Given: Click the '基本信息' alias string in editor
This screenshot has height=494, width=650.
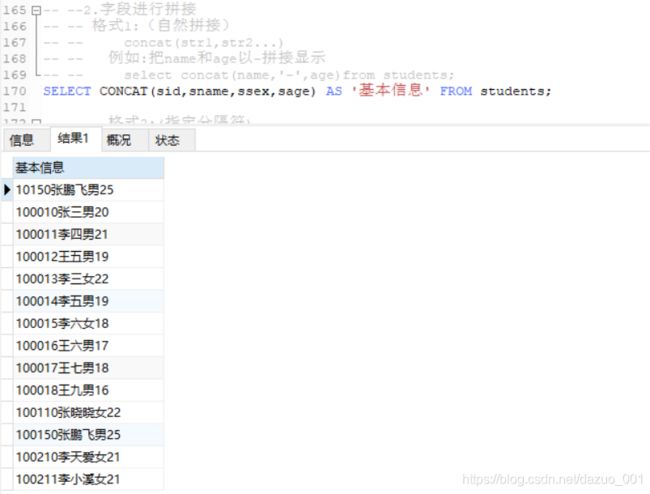Looking at the screenshot, I should (390, 90).
